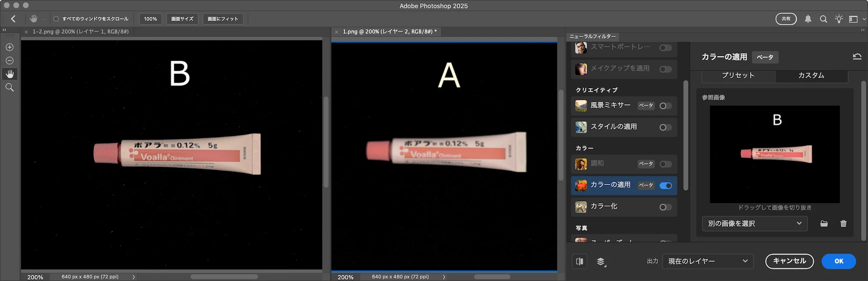Switch to the 1.png document tab
The height and width of the screenshot is (281, 868).
(390, 32)
